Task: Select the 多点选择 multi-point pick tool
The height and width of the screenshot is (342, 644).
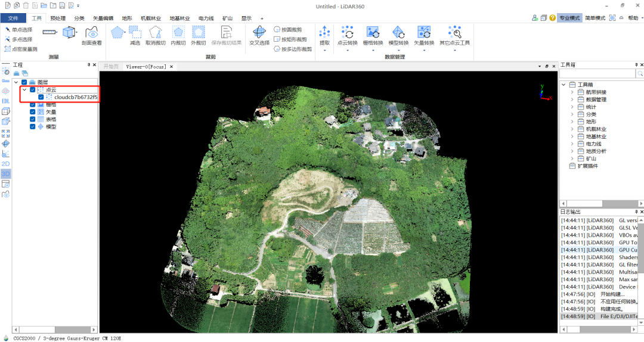Action: coord(18,39)
